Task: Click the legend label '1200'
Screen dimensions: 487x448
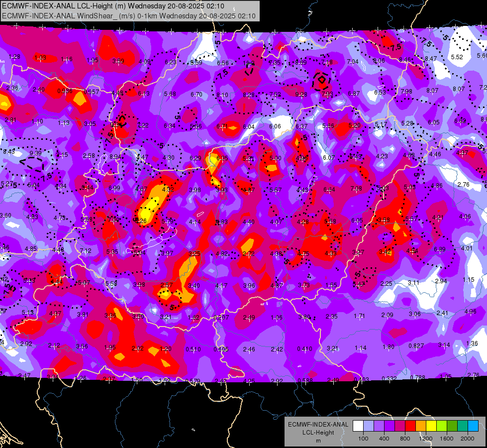Action: [425, 439]
